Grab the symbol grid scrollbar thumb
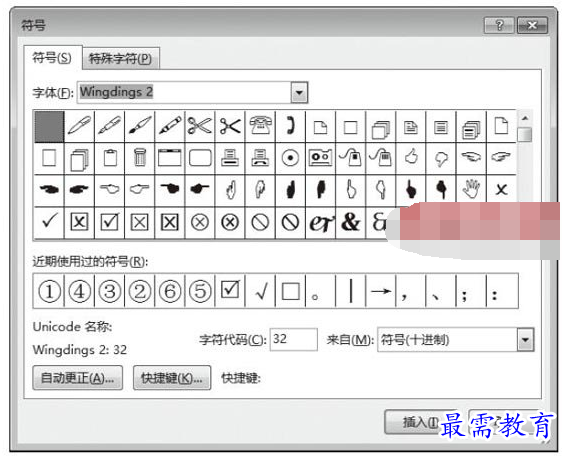 [525, 134]
